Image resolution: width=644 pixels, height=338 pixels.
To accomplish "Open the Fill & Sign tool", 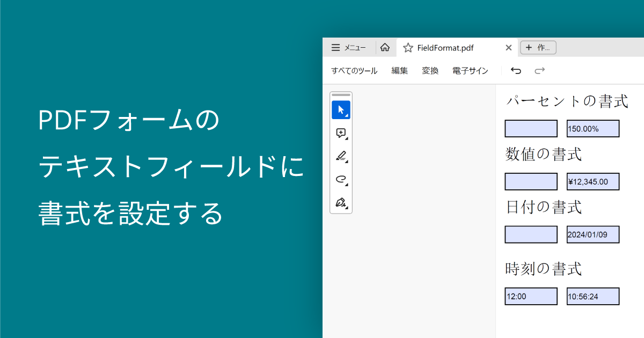I will 340,203.
